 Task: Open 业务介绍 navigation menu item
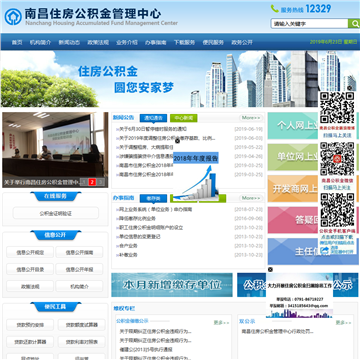[x=127, y=42]
